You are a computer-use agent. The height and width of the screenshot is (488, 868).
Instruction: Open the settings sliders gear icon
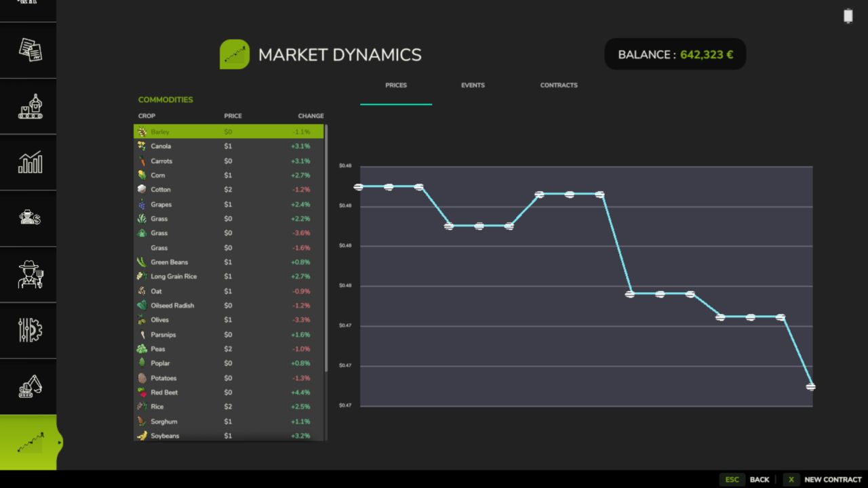[29, 330]
